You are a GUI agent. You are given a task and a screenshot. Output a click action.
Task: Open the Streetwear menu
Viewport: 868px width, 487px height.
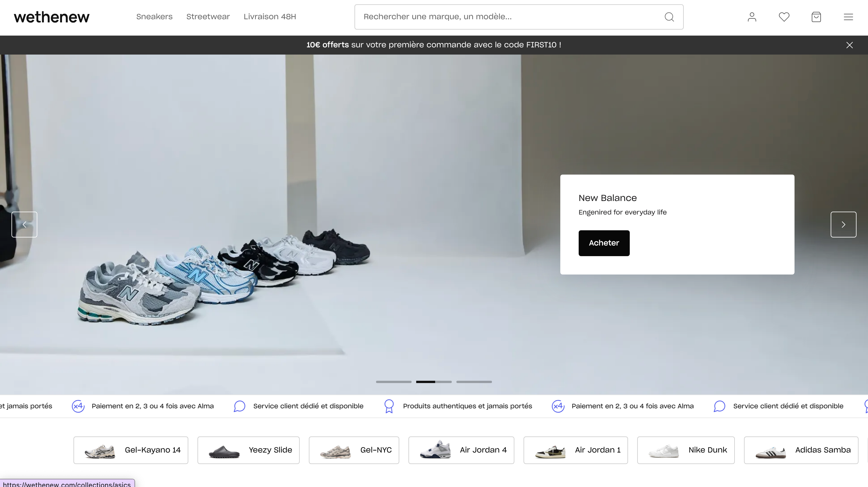[x=208, y=17]
